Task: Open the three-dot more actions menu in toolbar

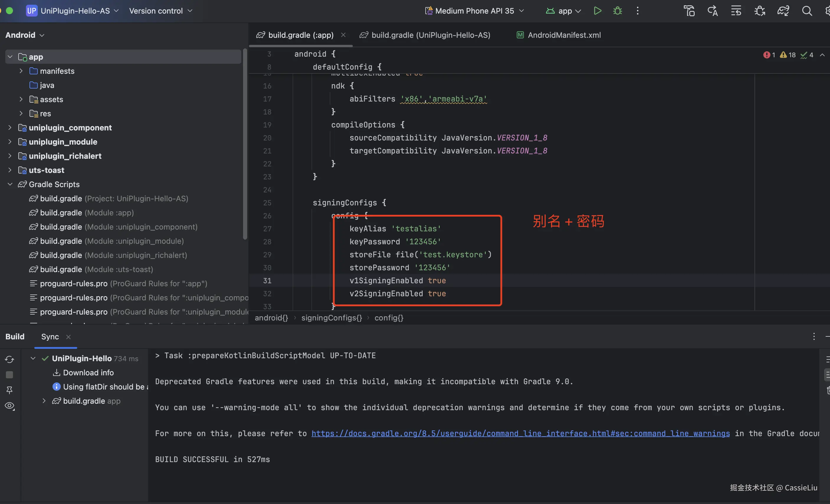Action: click(637, 11)
